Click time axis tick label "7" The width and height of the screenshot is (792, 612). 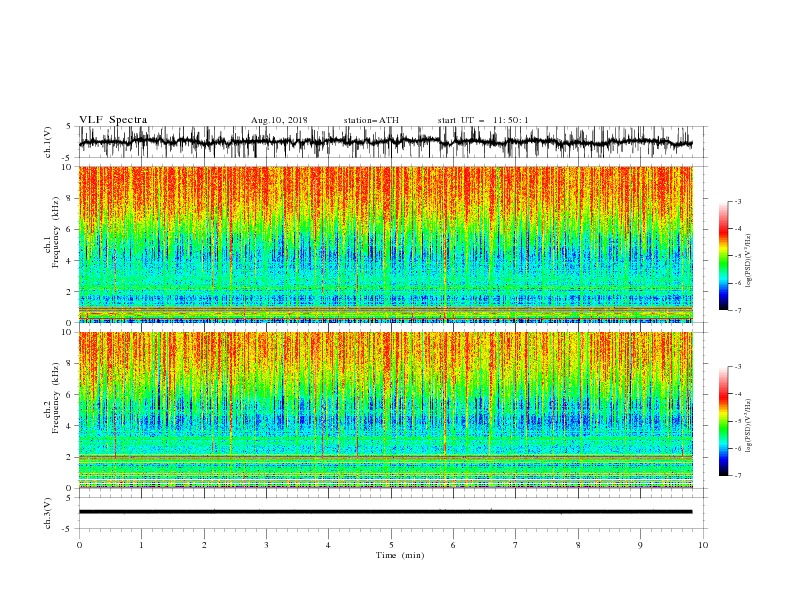click(x=516, y=545)
